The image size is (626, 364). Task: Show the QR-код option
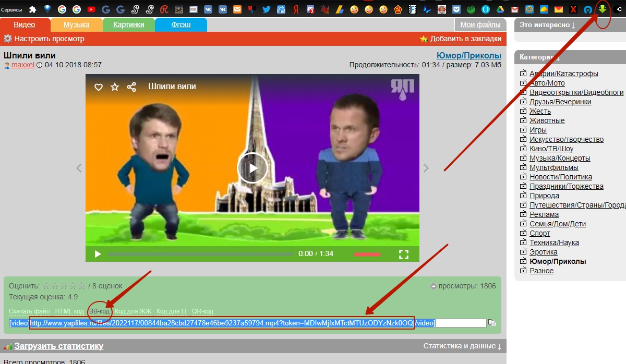pyautogui.click(x=202, y=311)
